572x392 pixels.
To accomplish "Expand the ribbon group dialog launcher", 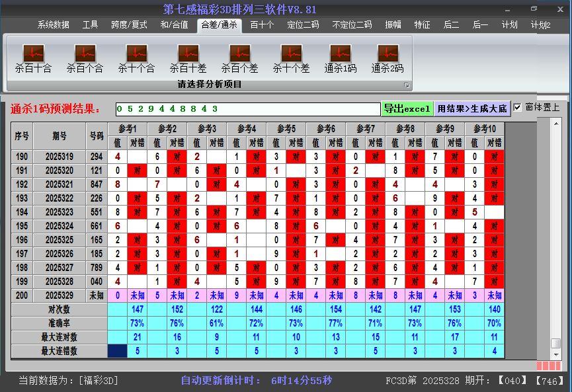I will coord(407,85).
